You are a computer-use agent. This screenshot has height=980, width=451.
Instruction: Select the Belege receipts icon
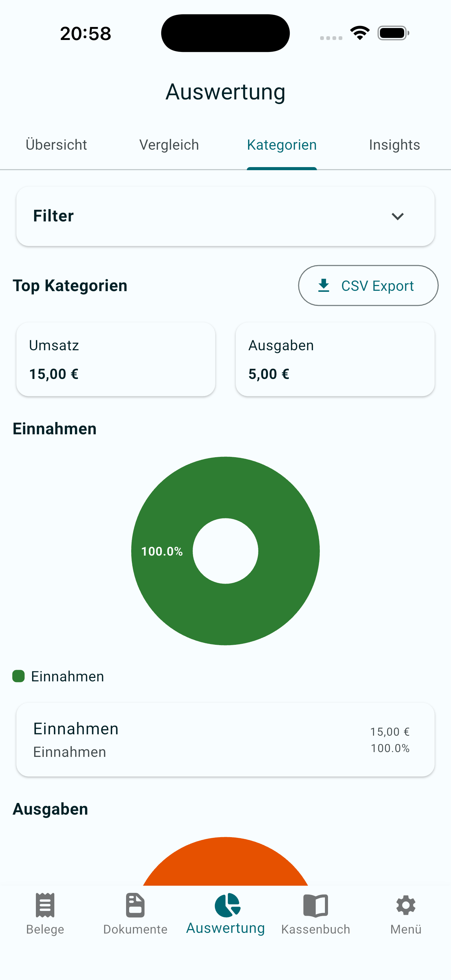coord(45,906)
